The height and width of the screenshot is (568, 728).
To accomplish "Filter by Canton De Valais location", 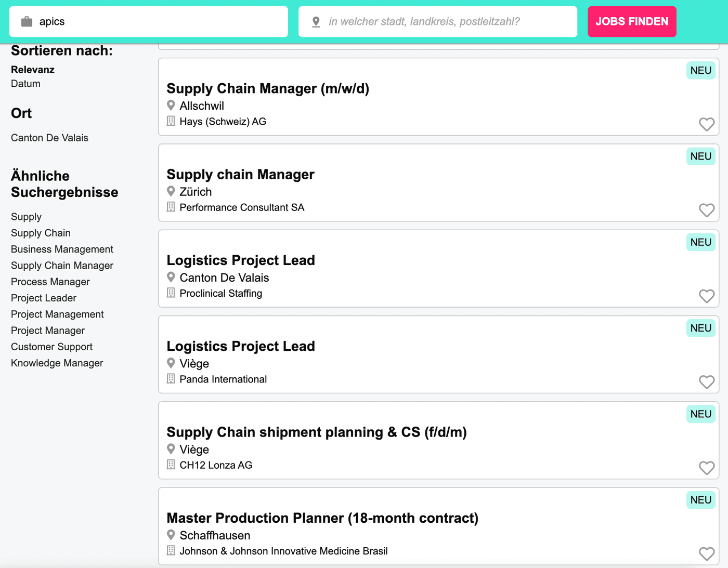I will [x=49, y=138].
